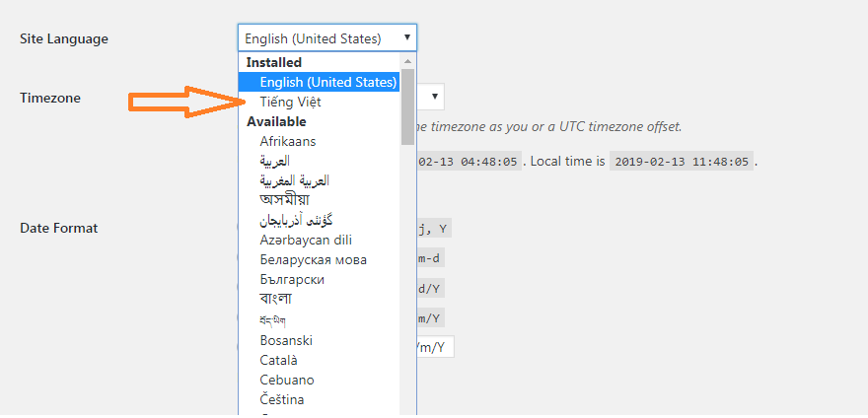Open the Timezone dropdown arrow
This screenshot has height=418, width=868.
click(435, 97)
